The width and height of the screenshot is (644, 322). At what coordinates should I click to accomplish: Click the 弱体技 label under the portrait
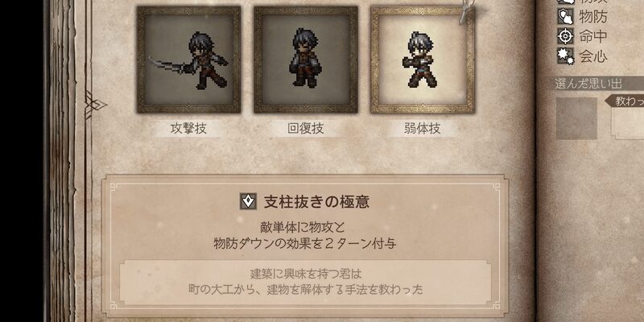(x=422, y=129)
